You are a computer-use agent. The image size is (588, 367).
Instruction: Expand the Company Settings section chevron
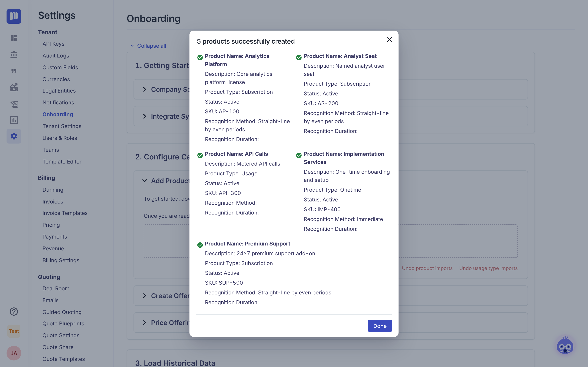point(145,89)
